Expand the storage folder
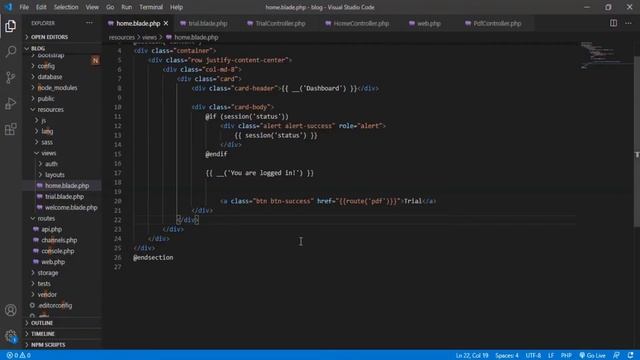 pyautogui.click(x=48, y=273)
